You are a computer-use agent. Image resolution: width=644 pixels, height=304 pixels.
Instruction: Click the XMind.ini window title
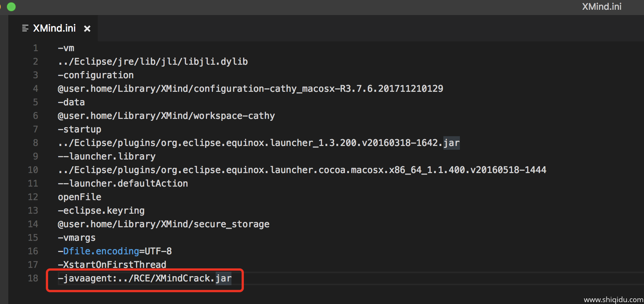602,7
